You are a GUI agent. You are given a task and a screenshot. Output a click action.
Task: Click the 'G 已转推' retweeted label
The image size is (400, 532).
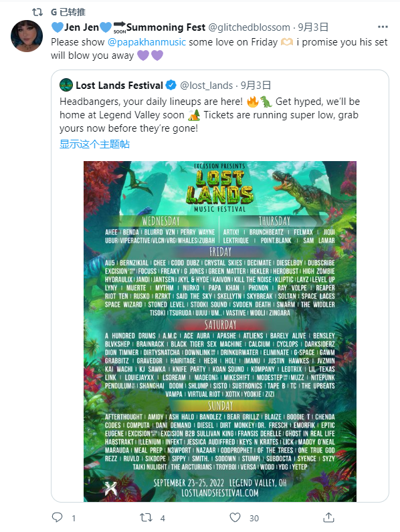pos(68,12)
